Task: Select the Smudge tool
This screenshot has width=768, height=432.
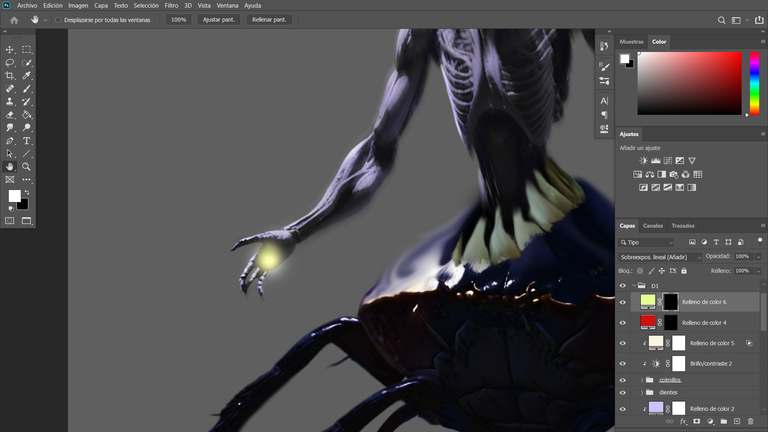Action: (9, 127)
